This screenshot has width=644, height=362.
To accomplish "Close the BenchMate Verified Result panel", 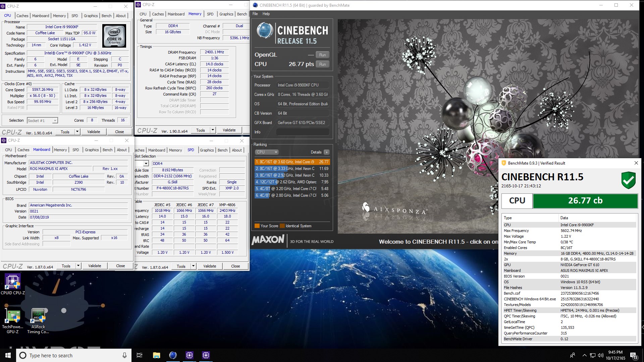I will pyautogui.click(x=636, y=163).
